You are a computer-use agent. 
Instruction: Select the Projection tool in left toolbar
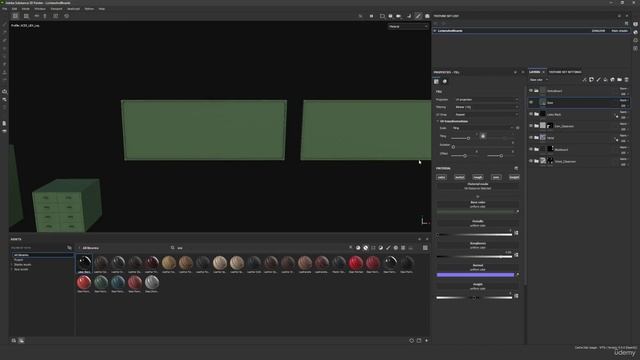(x=4, y=40)
